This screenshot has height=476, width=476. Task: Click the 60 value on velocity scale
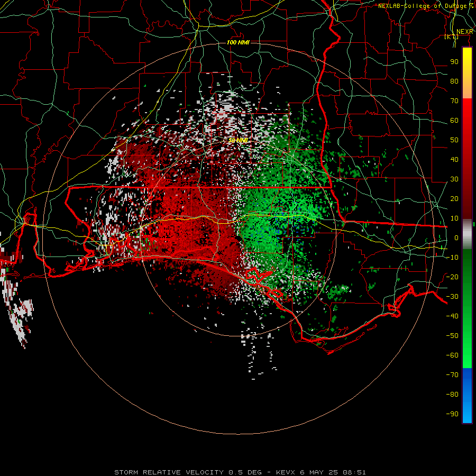tap(454, 121)
